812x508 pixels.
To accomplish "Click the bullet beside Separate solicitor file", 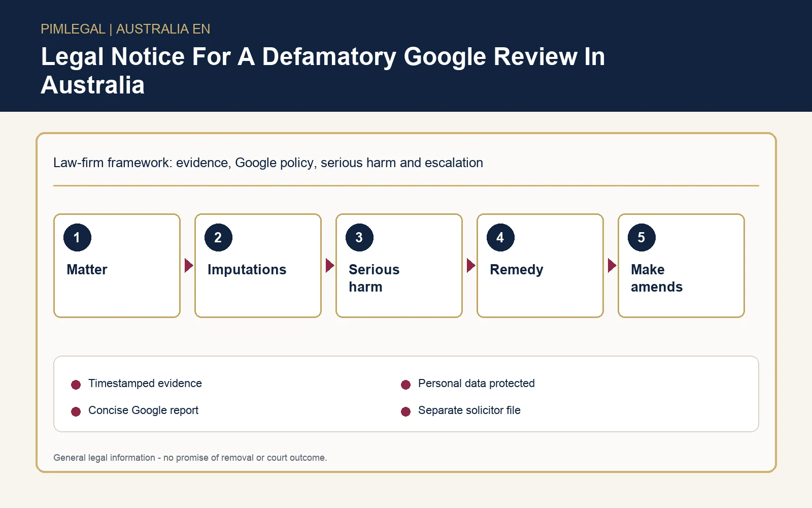I will tap(405, 411).
